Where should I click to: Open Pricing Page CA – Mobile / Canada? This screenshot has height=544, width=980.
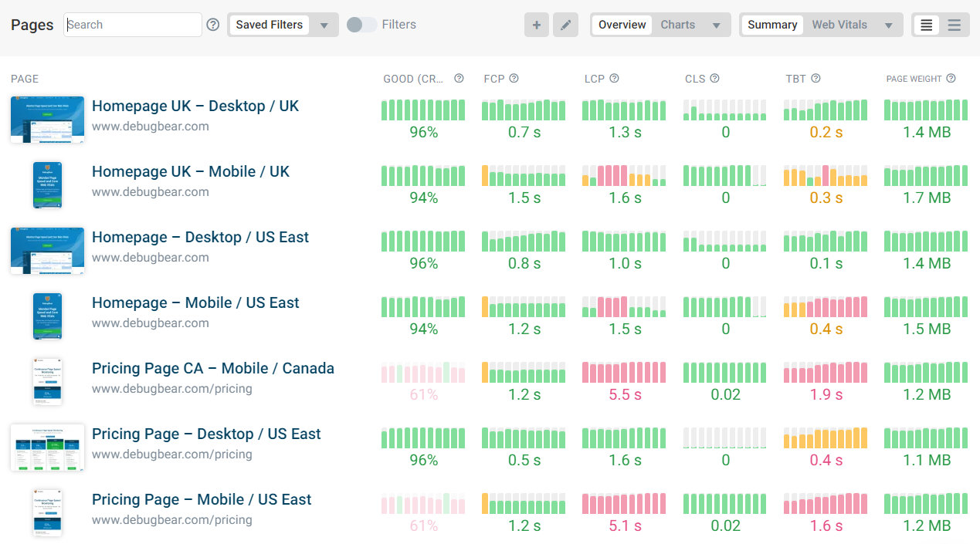tap(212, 368)
